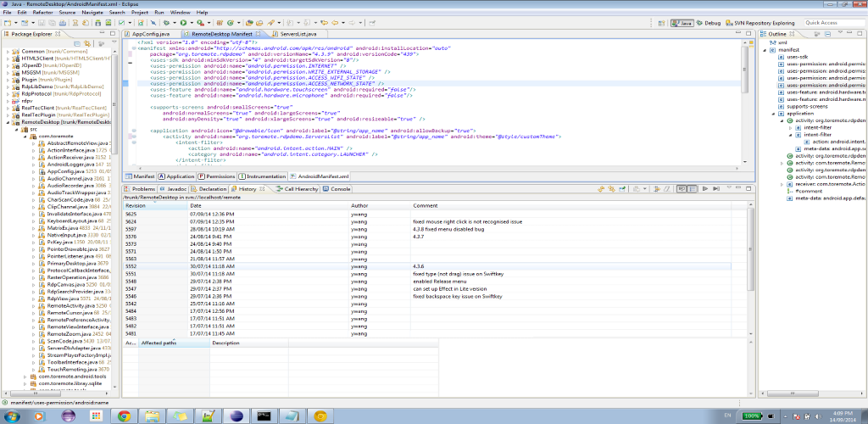The image size is (868, 424).
Task: Open Windows Explorer folder on taskbar
Action: click(153, 416)
